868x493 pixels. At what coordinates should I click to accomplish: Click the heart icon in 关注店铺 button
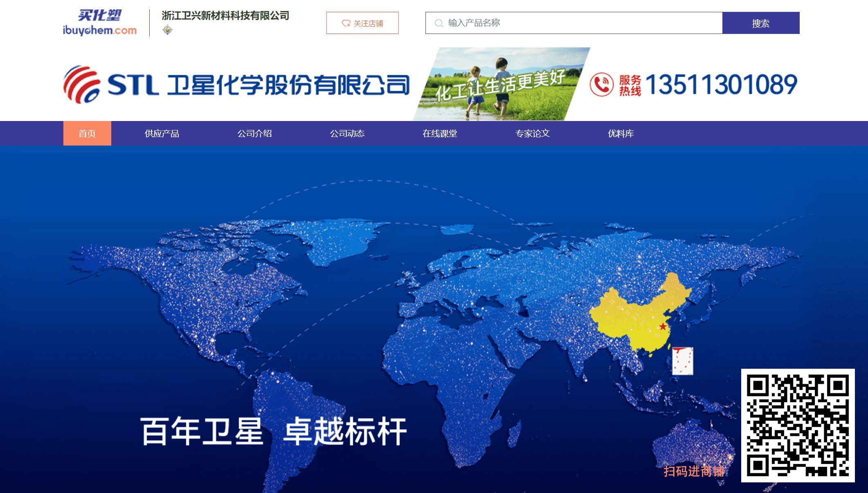click(346, 23)
